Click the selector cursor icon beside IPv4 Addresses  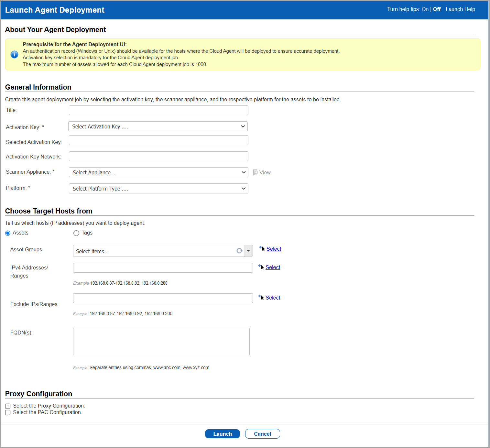pyautogui.click(x=261, y=267)
